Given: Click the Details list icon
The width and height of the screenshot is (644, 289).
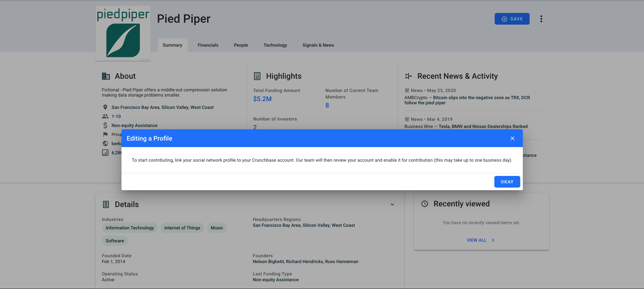Looking at the screenshot, I should pyautogui.click(x=106, y=204).
